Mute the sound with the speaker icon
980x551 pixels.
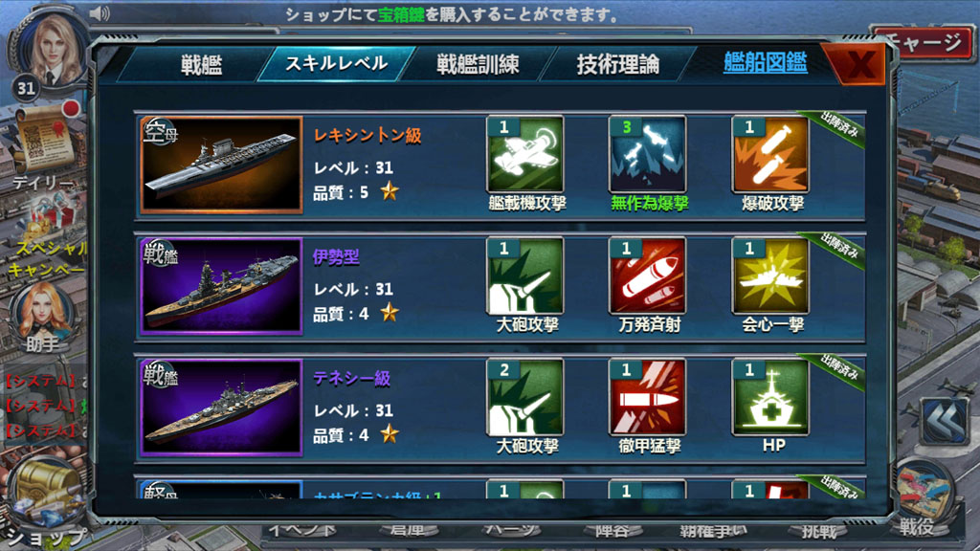(100, 13)
